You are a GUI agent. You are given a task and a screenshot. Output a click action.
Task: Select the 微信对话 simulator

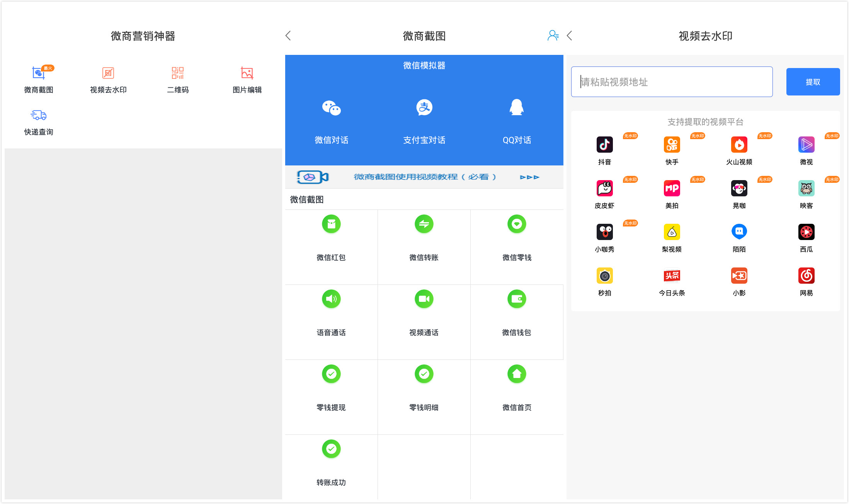tap(331, 121)
